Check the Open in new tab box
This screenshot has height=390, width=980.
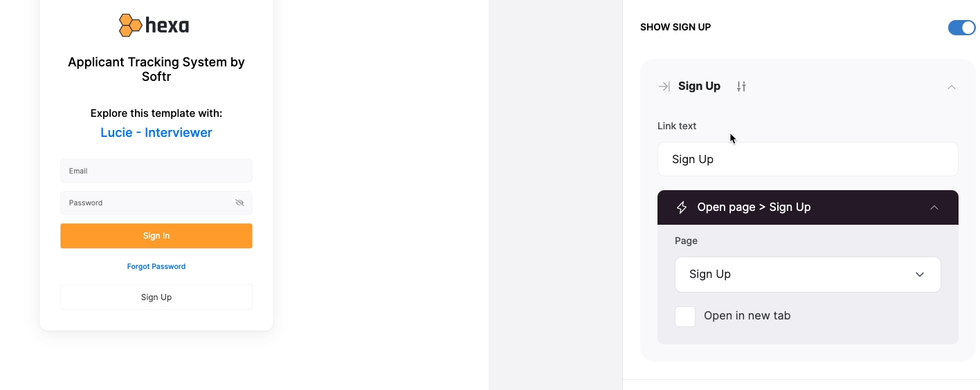[685, 317]
